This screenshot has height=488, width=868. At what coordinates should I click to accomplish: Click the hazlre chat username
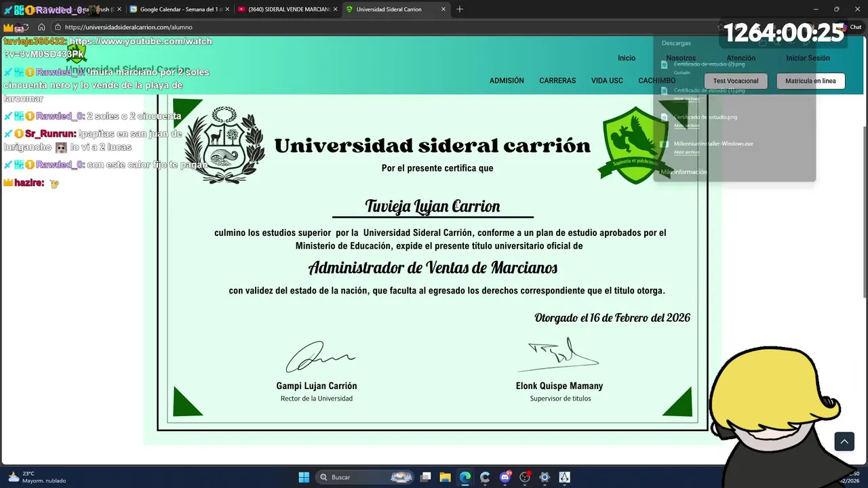(x=29, y=183)
